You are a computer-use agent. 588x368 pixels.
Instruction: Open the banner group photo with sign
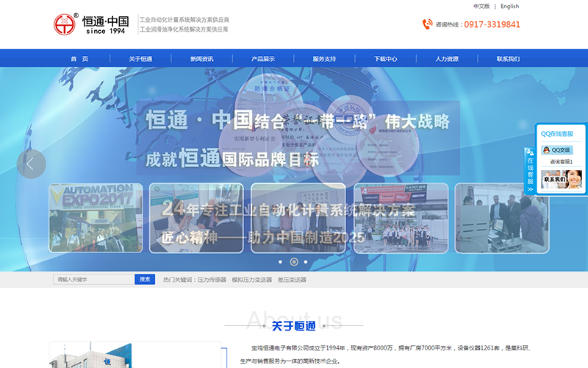coord(298,218)
